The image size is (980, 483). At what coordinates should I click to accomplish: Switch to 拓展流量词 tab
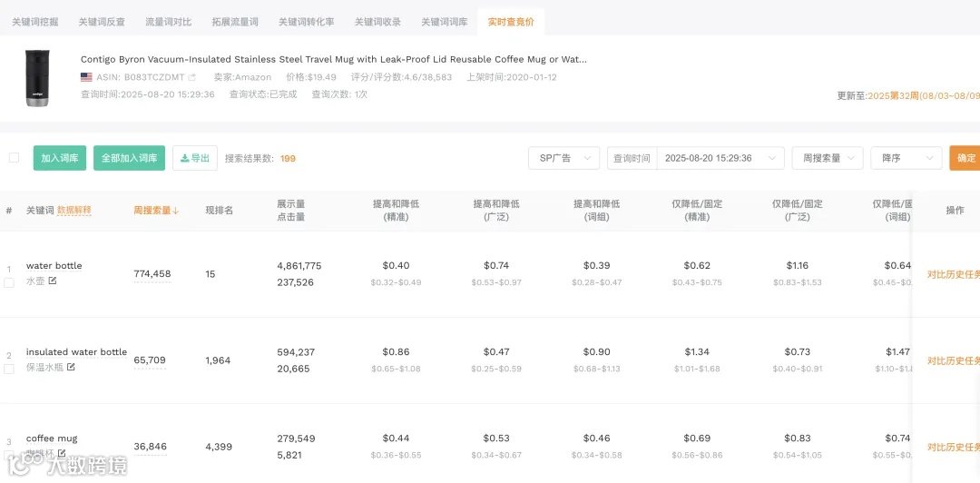pyautogui.click(x=235, y=22)
